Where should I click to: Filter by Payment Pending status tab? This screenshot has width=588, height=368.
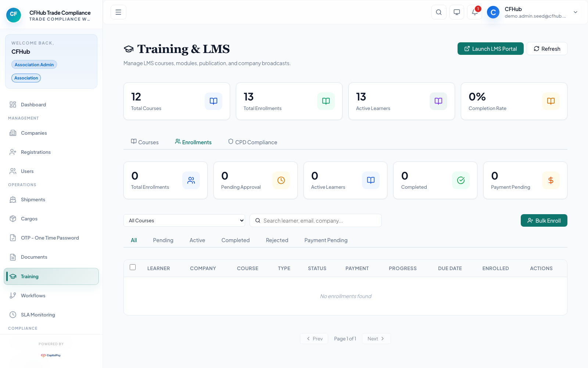(x=326, y=240)
